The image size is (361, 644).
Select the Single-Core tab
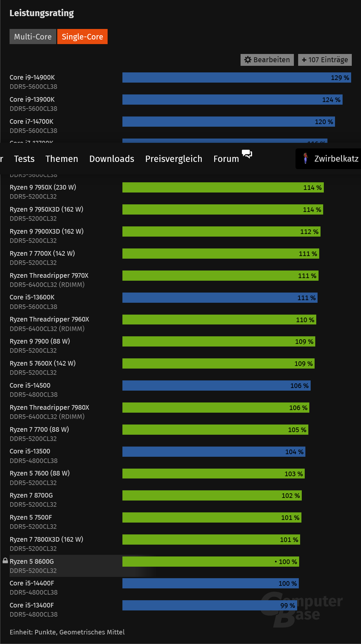pyautogui.click(x=82, y=37)
